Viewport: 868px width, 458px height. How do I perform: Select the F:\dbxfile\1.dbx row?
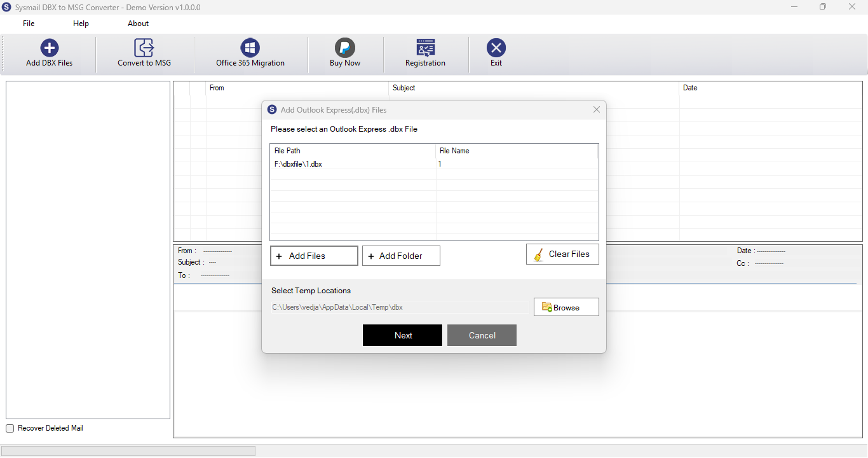(434, 164)
